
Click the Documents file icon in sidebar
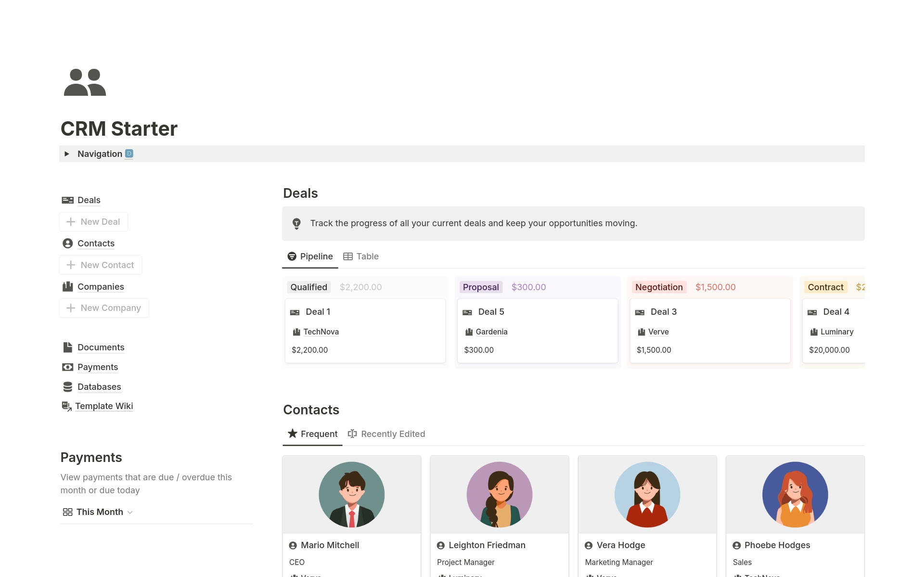(x=68, y=347)
